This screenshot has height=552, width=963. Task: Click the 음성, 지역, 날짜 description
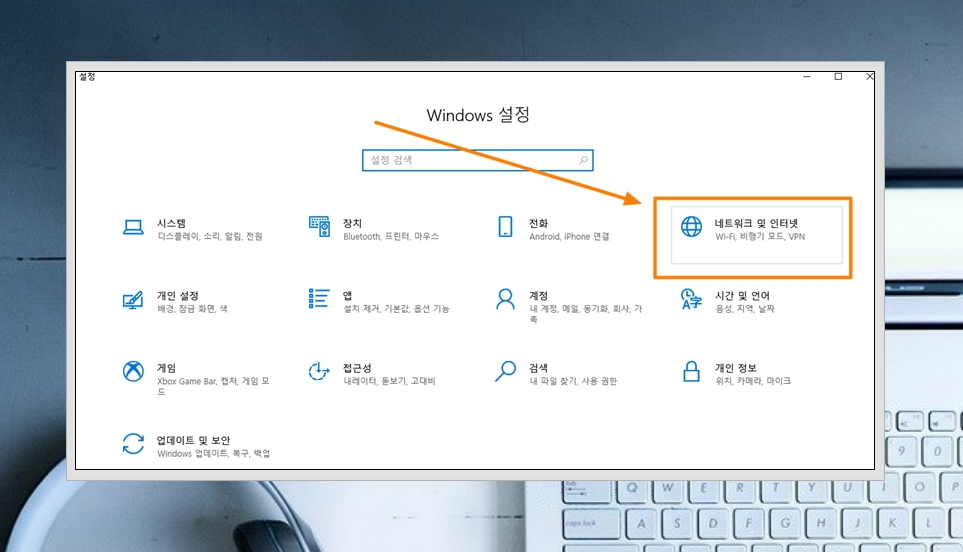click(745, 309)
